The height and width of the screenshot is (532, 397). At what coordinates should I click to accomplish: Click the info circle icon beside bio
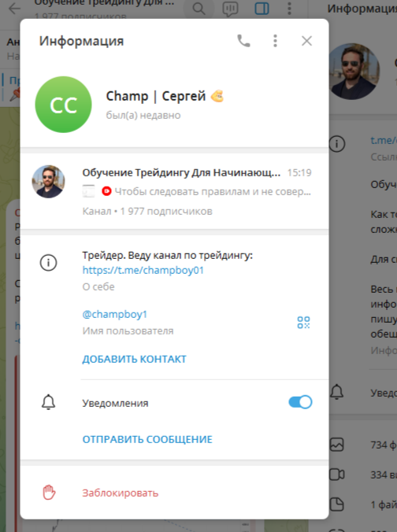point(49,263)
